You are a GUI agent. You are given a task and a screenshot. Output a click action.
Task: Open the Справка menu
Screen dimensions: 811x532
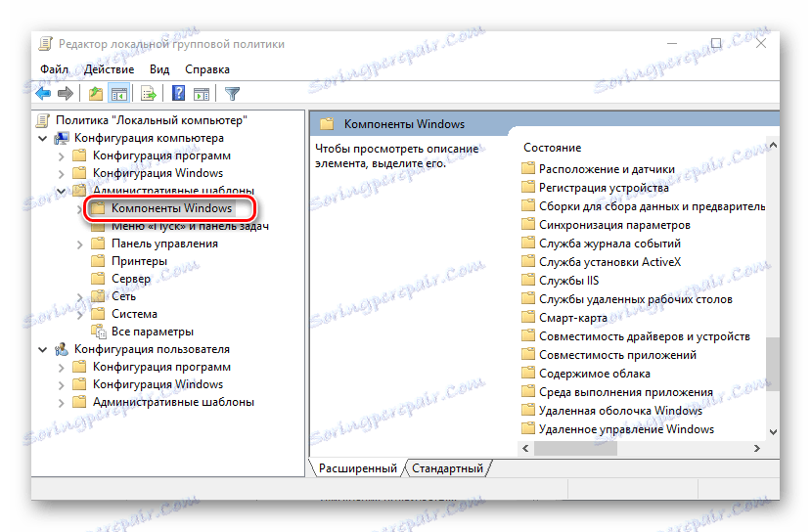coord(206,69)
